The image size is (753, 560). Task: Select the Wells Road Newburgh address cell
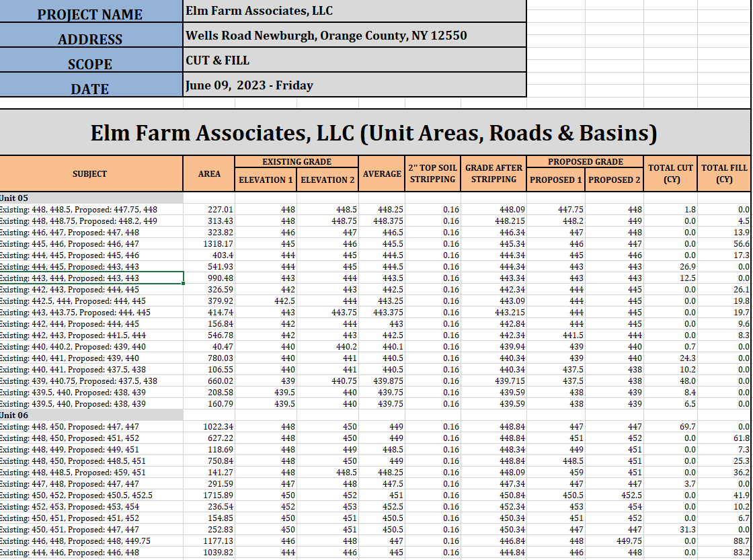(x=354, y=36)
